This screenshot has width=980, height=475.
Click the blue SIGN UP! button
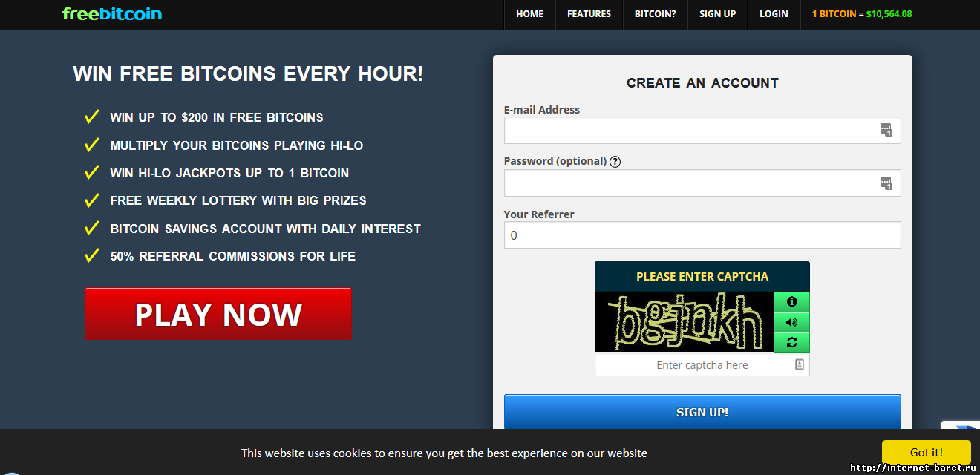(x=702, y=412)
